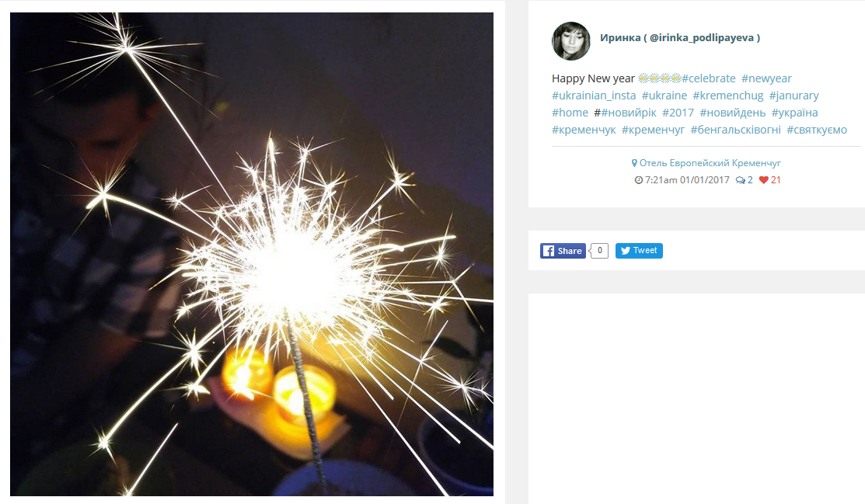Screen dimensions: 865x504
Task: Open the sparkler photo
Action: click(252, 254)
